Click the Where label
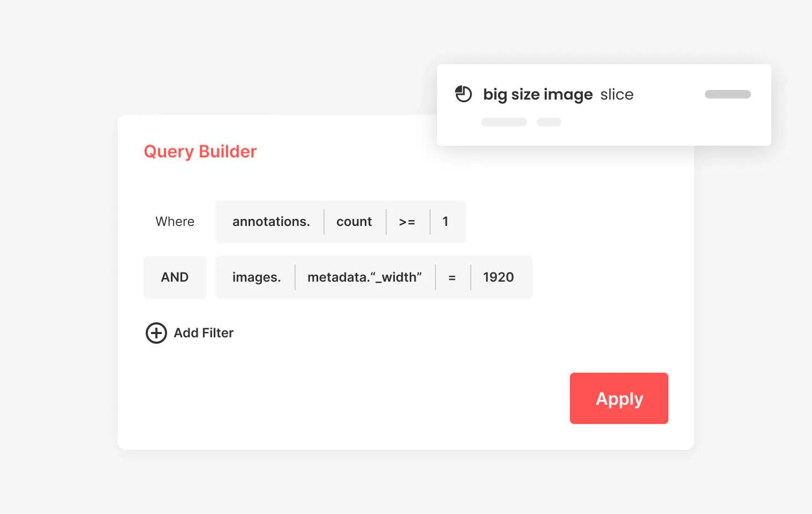 point(175,222)
